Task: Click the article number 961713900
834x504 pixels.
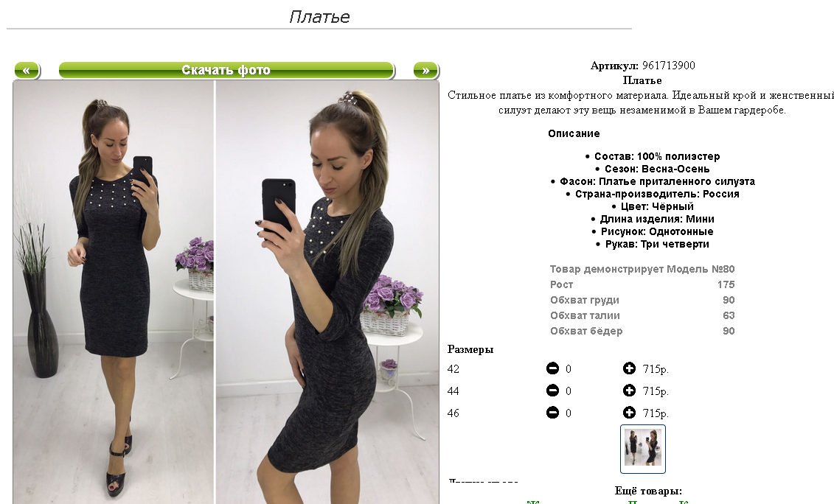Action: tap(669, 66)
